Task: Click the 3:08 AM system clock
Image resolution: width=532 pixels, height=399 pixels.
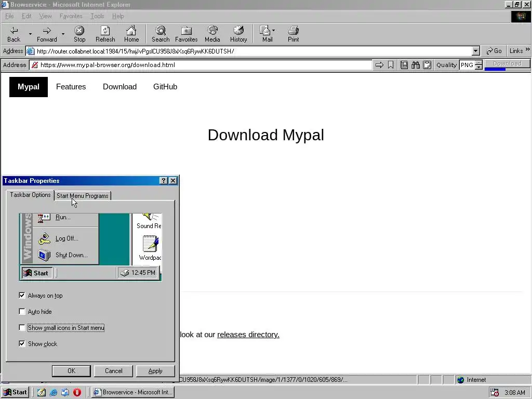Action: [x=515, y=393]
